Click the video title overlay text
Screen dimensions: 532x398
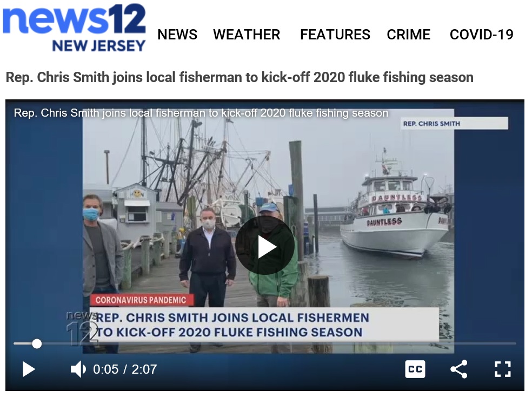pyautogui.click(x=201, y=113)
